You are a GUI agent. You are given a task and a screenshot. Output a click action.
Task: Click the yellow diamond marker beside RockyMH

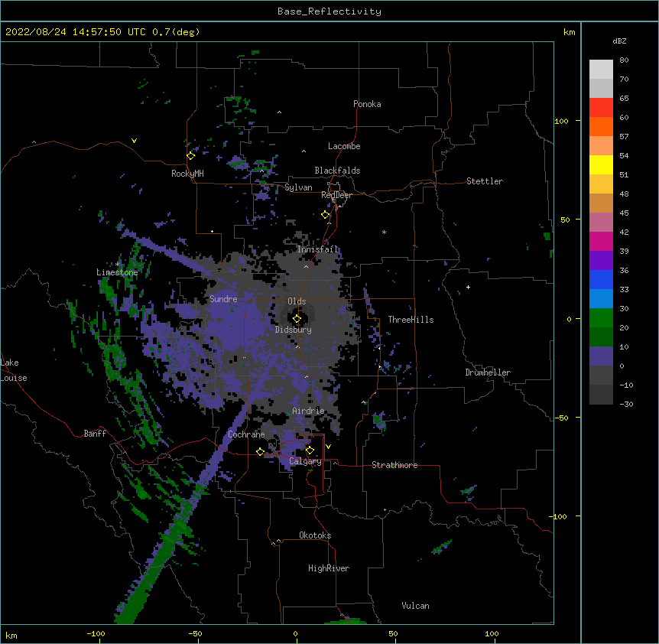click(191, 156)
